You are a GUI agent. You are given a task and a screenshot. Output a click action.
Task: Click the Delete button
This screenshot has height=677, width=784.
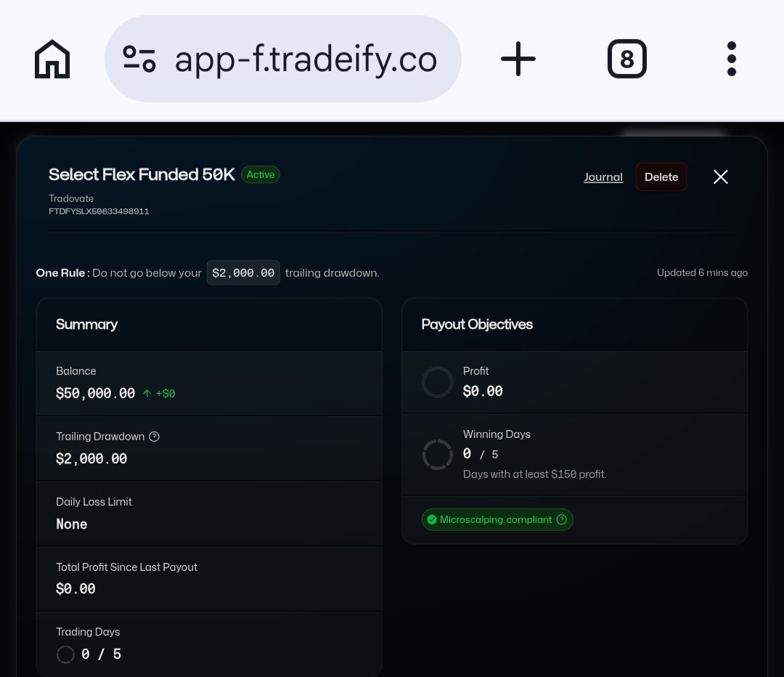(661, 177)
